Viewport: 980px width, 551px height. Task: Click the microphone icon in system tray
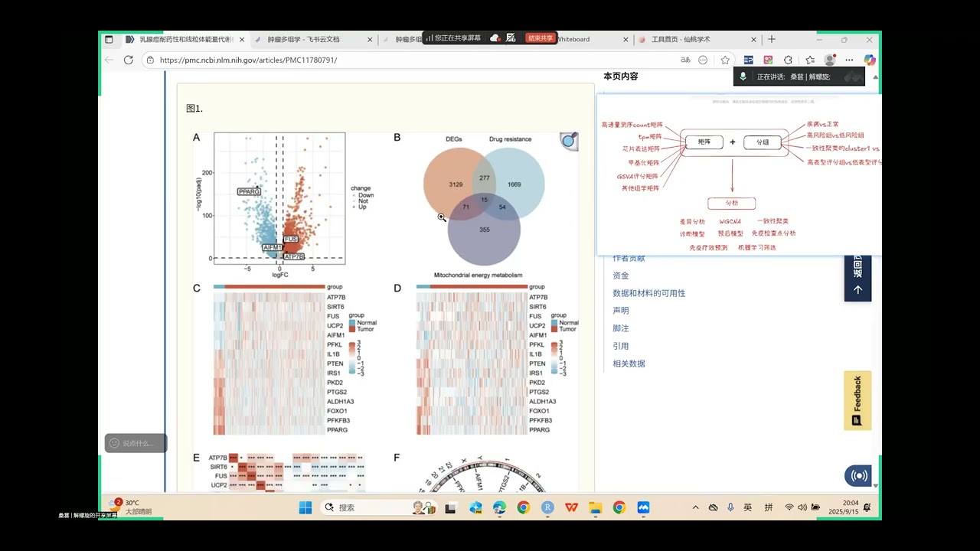(x=730, y=507)
